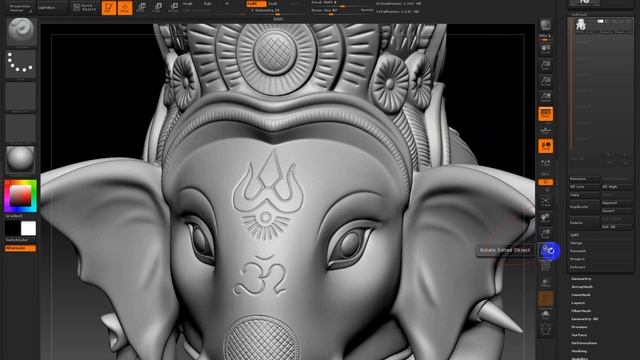Toggle the Alternate button
This screenshot has height=360, width=640.
[x=20, y=248]
